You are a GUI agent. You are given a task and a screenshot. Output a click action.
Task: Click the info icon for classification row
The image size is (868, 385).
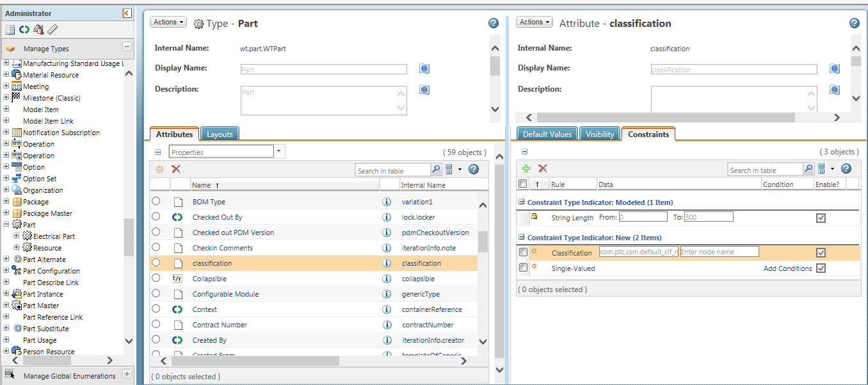click(386, 263)
